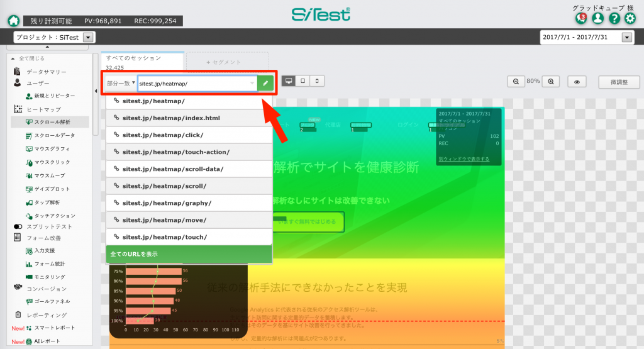
Task: Select フォーム統計 in sidebar
Action: coord(45,264)
